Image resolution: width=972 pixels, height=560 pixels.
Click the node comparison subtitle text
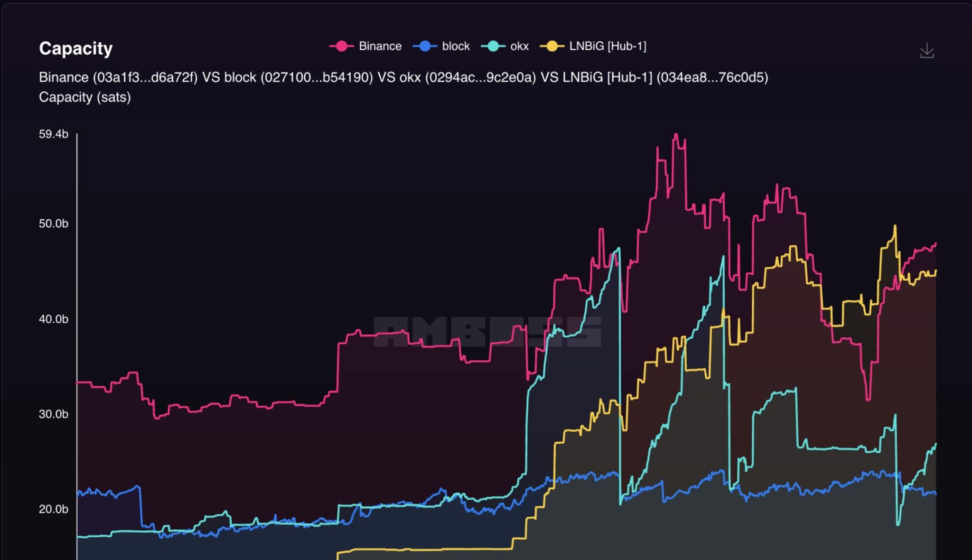pyautogui.click(x=403, y=77)
